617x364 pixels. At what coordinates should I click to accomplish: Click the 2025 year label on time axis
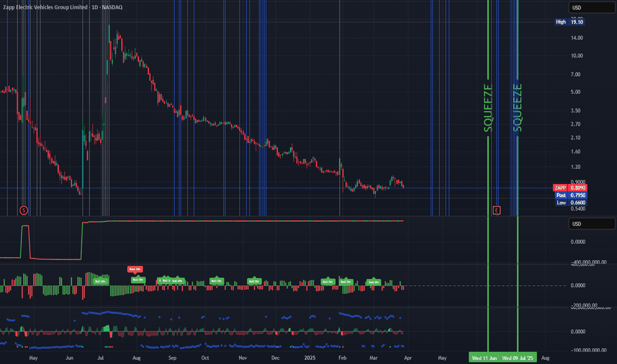pyautogui.click(x=310, y=357)
